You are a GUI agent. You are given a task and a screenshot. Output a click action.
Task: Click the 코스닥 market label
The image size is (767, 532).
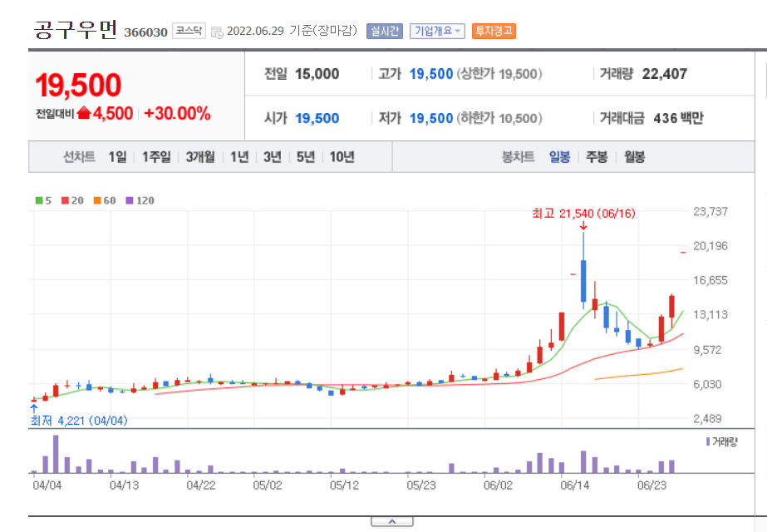189,31
